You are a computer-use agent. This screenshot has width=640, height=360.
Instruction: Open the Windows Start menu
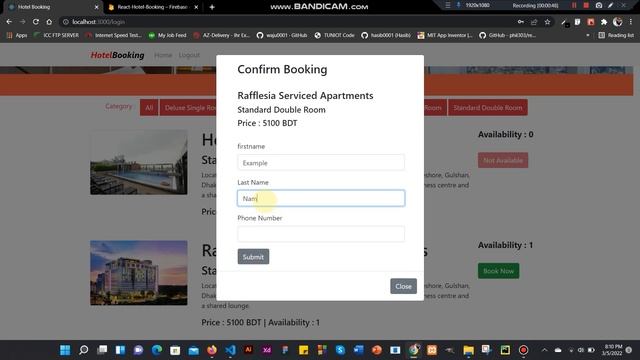[65, 350]
